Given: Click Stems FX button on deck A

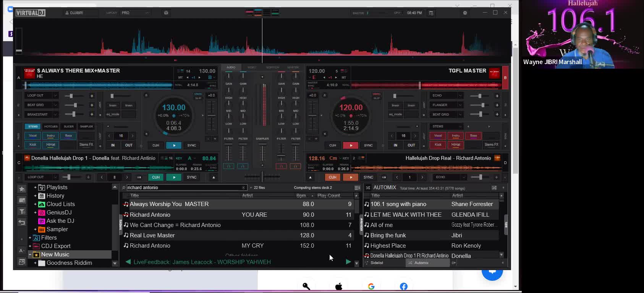Looking at the screenshot, I should click(x=86, y=145).
